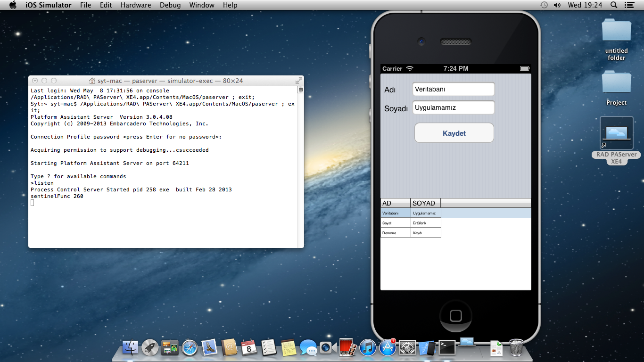Select the Project folder on the desktop
Viewport: 644px width, 362px height.
pos(617,88)
